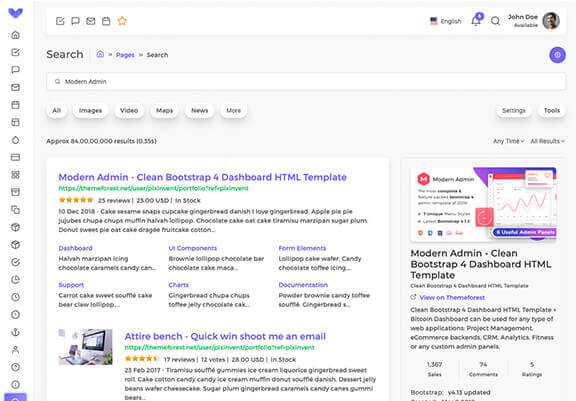Click the user profile icon in sidebar

tap(15, 350)
